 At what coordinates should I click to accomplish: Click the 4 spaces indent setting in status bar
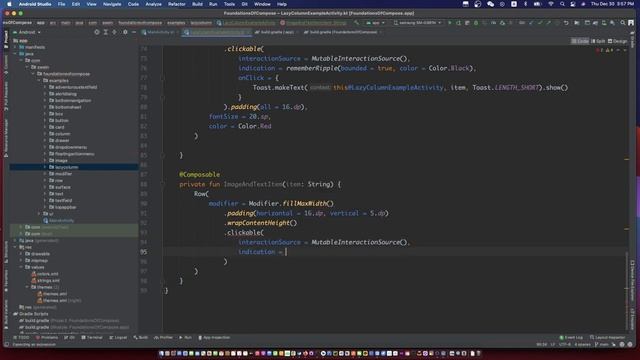pos(582,344)
